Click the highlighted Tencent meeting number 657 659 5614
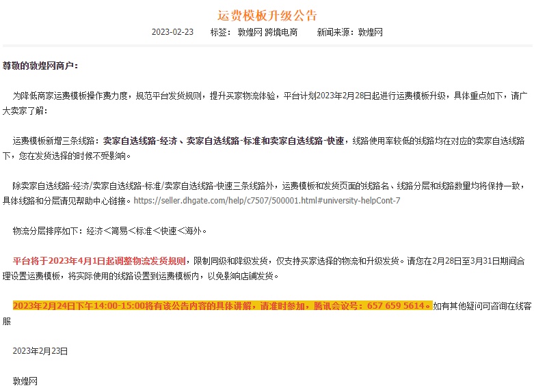 (396, 306)
